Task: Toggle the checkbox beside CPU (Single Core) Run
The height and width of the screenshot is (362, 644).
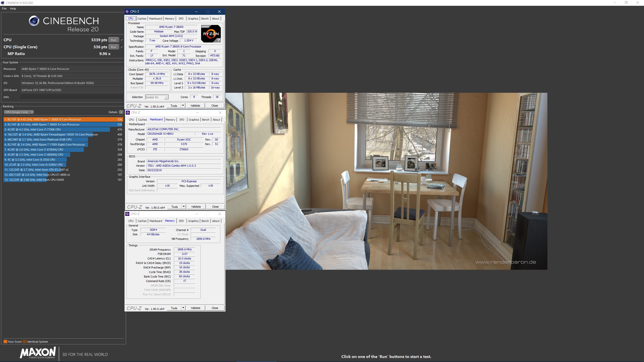Action: pos(122,47)
